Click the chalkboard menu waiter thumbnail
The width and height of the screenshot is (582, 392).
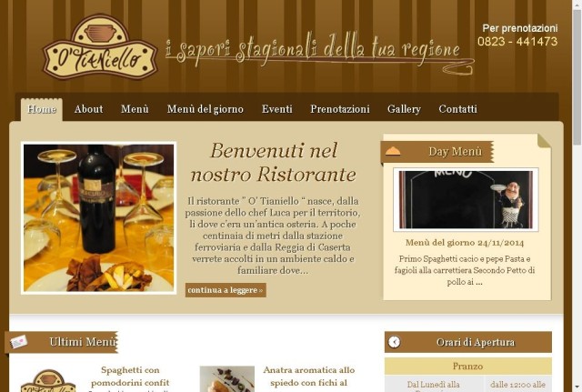[x=466, y=200]
